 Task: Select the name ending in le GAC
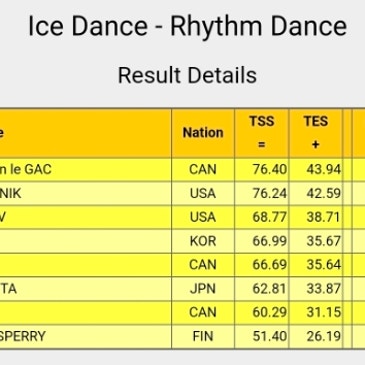point(26,169)
